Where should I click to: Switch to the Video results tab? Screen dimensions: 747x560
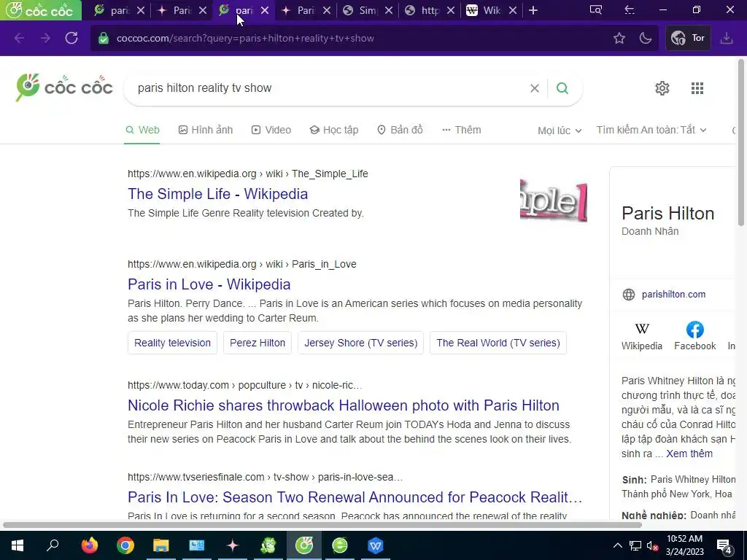point(271,130)
